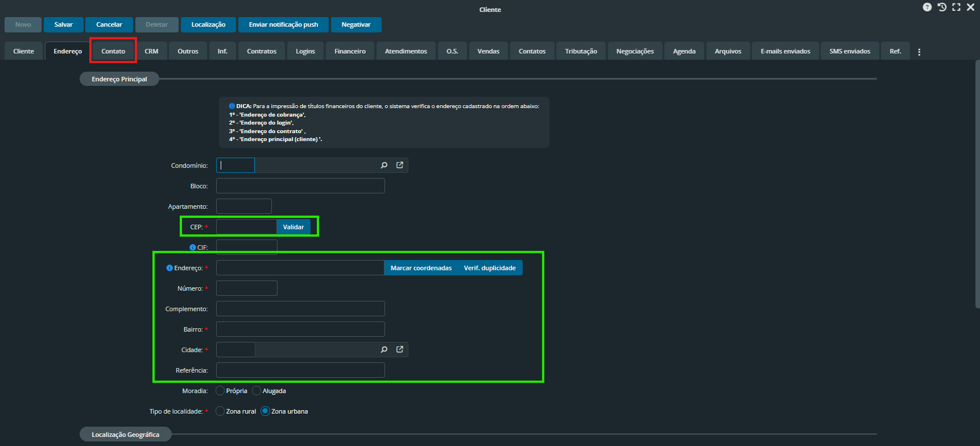Viewport: 980px width, 446px height.
Task: Switch to the Contato tab
Action: point(113,51)
